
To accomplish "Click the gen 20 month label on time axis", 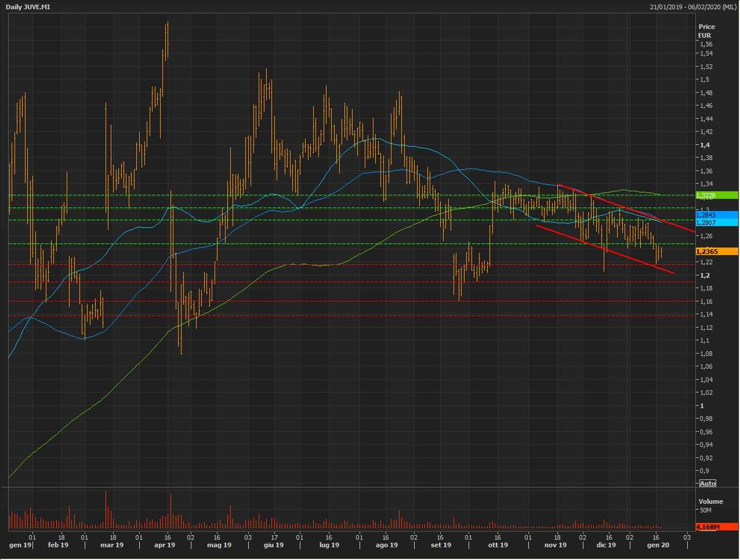I will [658, 545].
